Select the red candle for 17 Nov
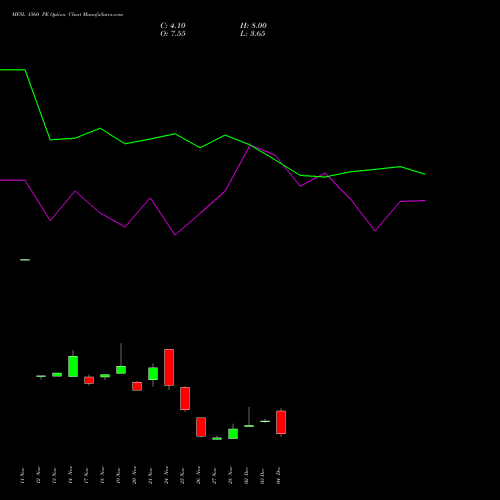The width and height of the screenshot is (500, 500). click(x=89, y=380)
